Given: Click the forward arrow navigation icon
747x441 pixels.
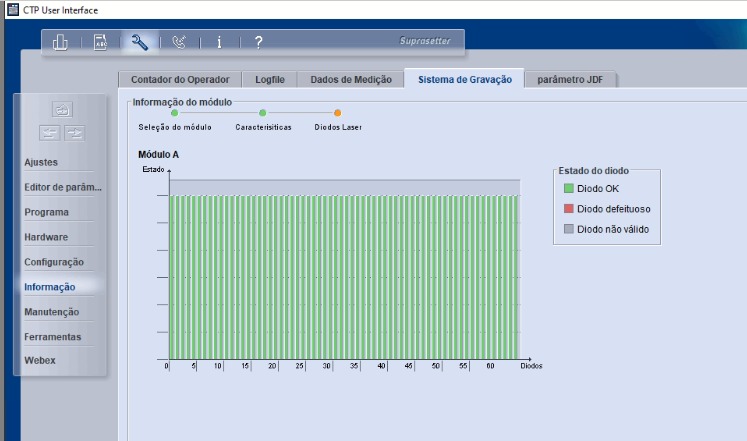Looking at the screenshot, I should (x=74, y=132).
